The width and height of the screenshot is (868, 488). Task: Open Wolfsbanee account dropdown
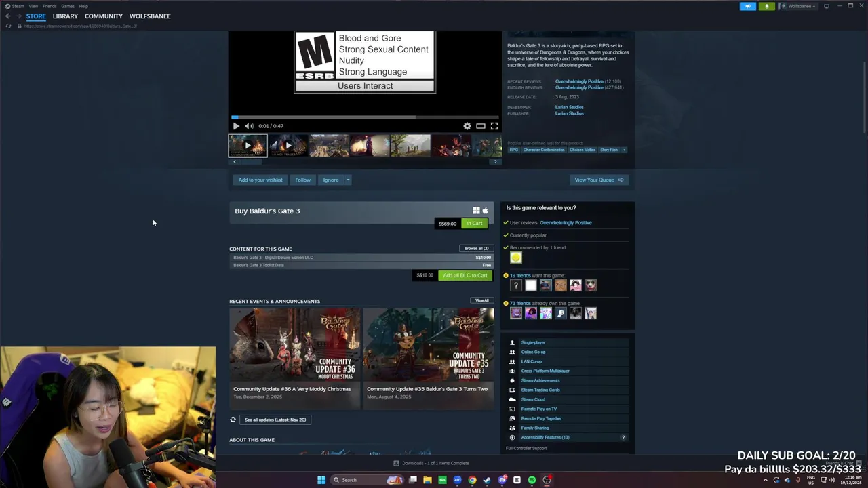tap(800, 6)
